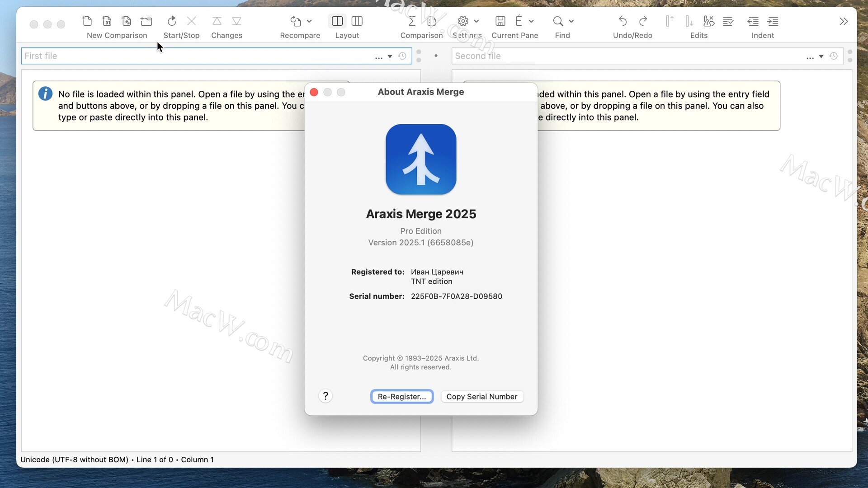The image size is (868, 488).
Task: Click the mark edits checklist icon
Action: (728, 21)
